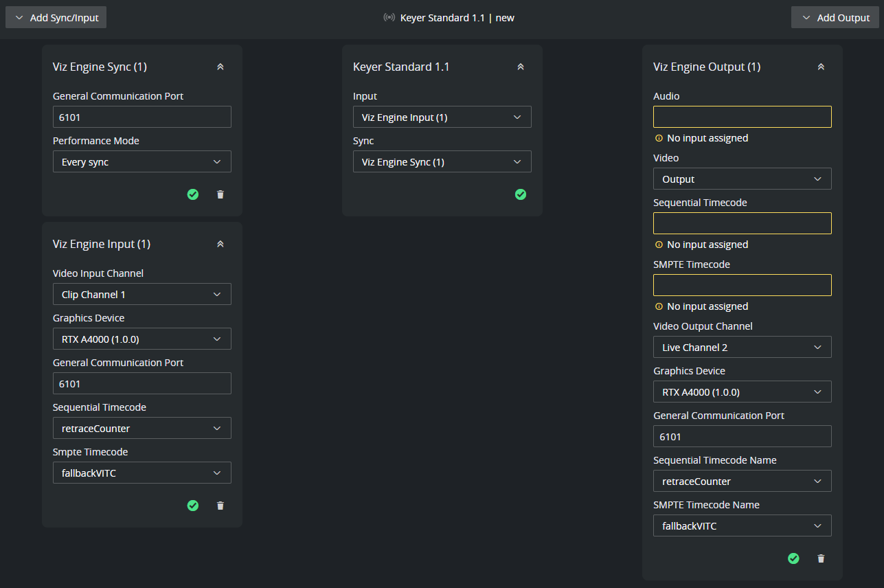This screenshot has height=588, width=884.
Task: Click the SMPTE Timecode Name label
Action: point(706,505)
